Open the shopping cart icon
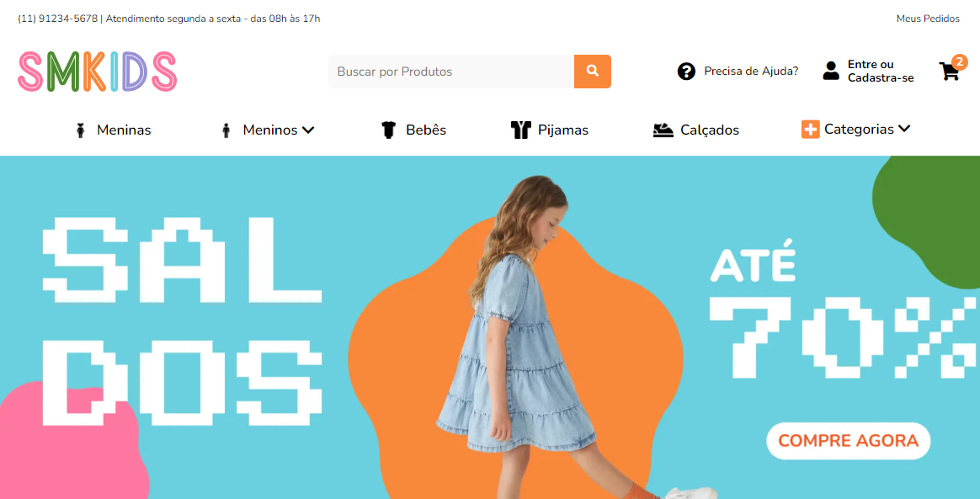This screenshot has height=499, width=980. (x=950, y=72)
